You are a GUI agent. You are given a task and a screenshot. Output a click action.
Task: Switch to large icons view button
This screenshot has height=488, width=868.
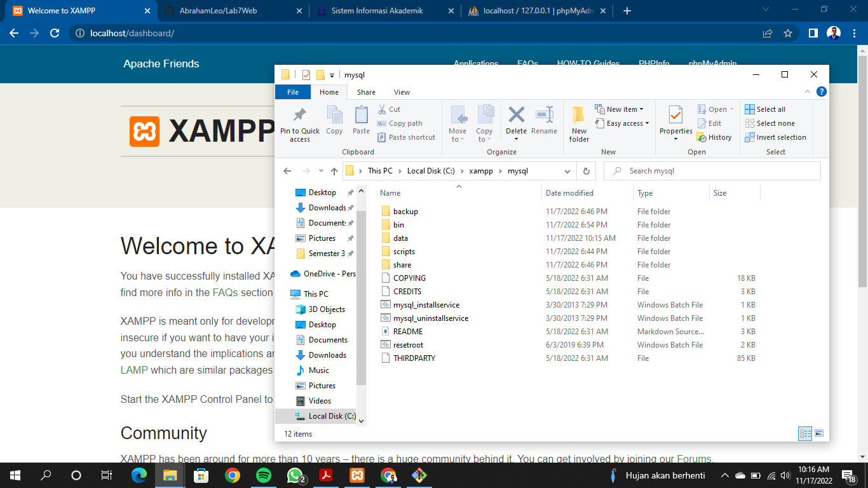[819, 434]
